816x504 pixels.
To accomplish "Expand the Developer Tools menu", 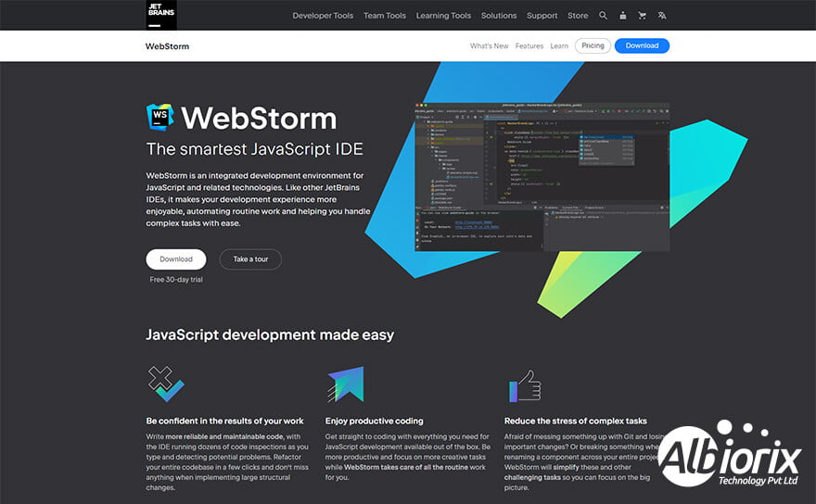I will tap(322, 16).
